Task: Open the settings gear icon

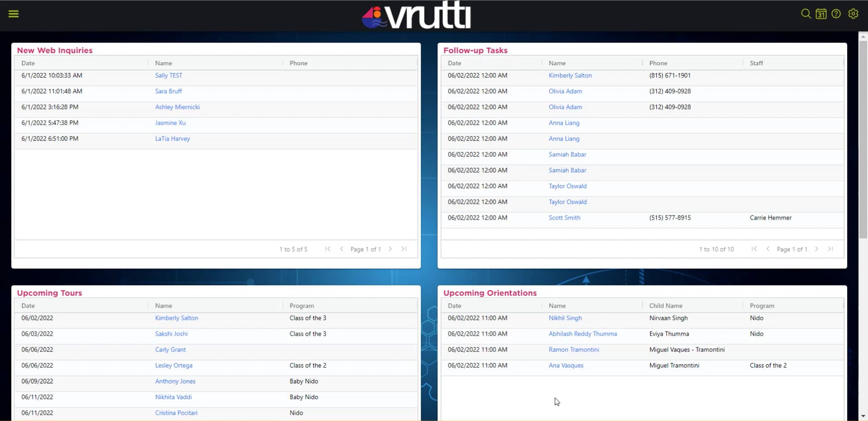Action: pos(853,14)
